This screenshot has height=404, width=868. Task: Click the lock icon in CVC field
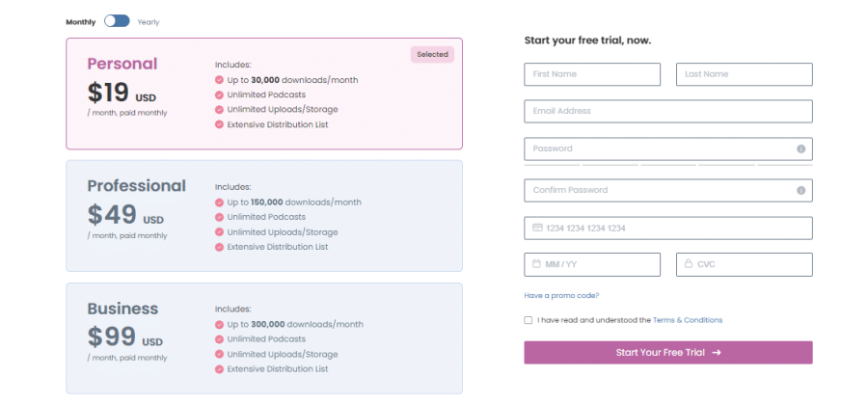(x=688, y=264)
